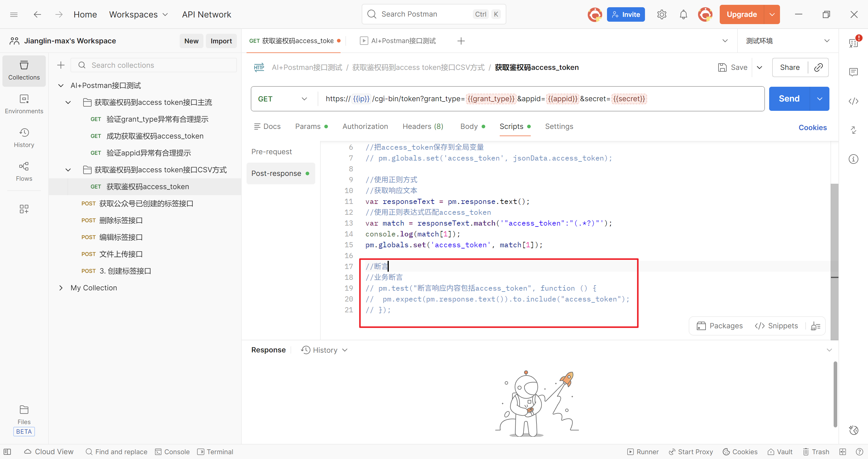
Task: Open the Workspaces dropdown
Action: click(x=138, y=14)
